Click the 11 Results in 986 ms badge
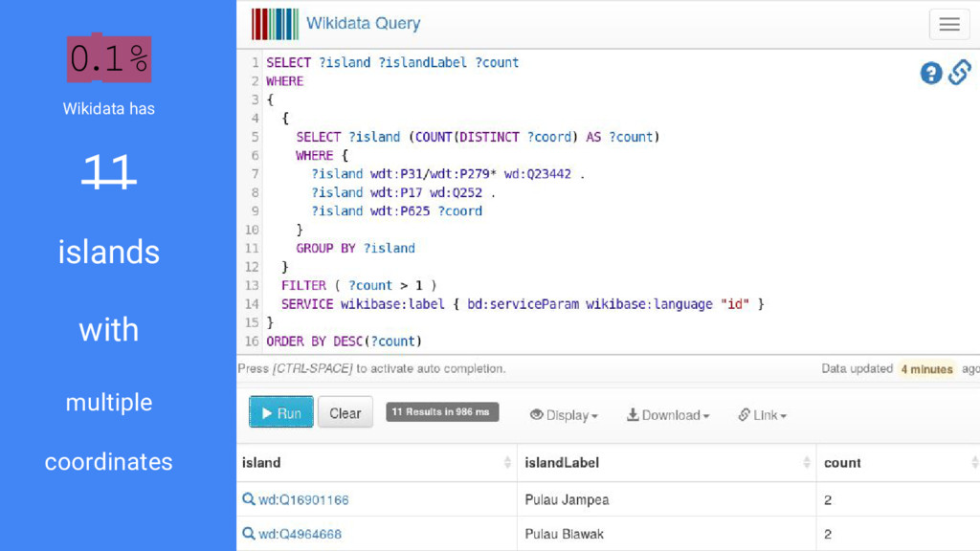Image resolution: width=980 pixels, height=551 pixels. (x=442, y=411)
